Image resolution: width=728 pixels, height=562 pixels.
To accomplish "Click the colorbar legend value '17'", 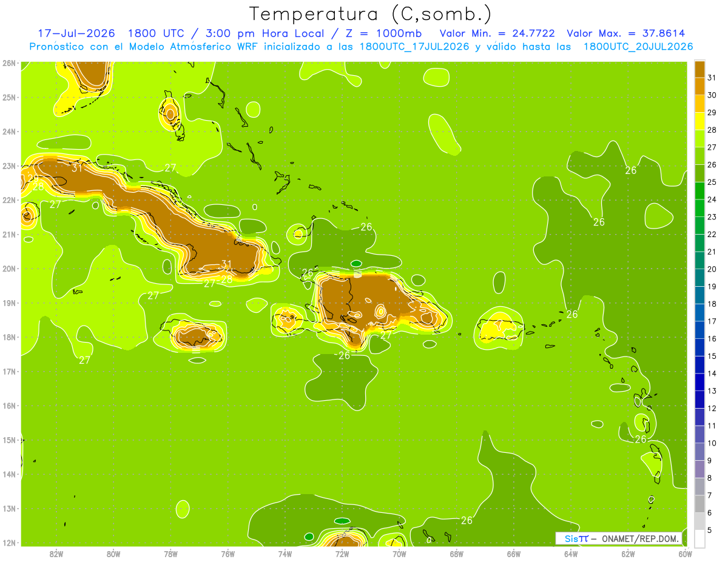I will 712,321.
